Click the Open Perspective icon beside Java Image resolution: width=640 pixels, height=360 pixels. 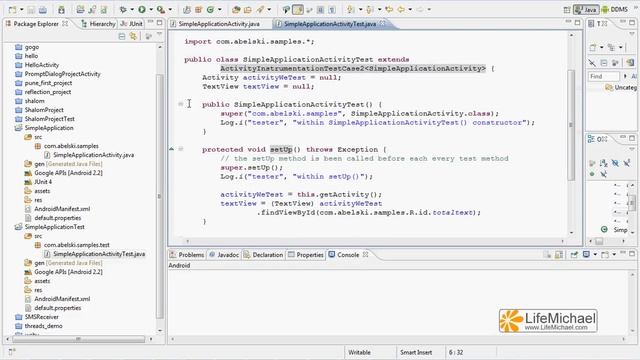[567, 9]
